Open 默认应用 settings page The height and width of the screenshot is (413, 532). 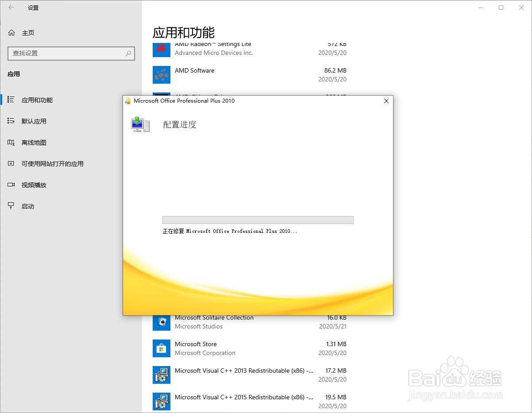[34, 121]
